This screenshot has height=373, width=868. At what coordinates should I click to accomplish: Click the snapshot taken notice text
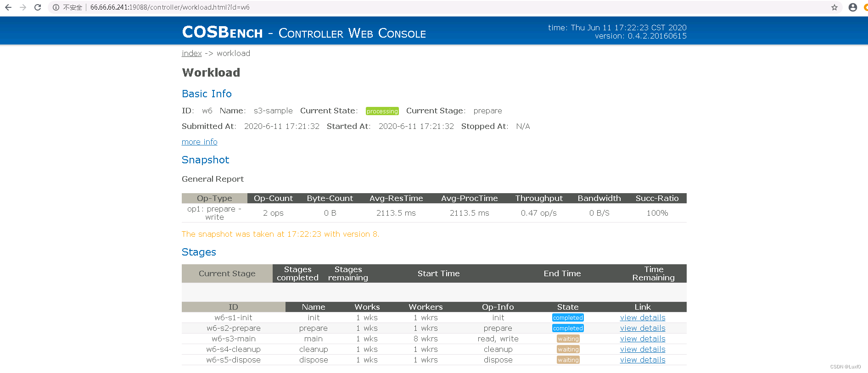[280, 234]
